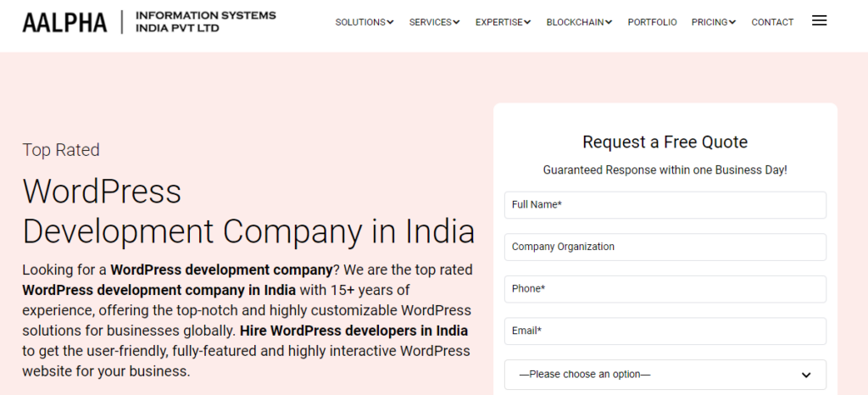Open the Services navigation menu

point(434,22)
